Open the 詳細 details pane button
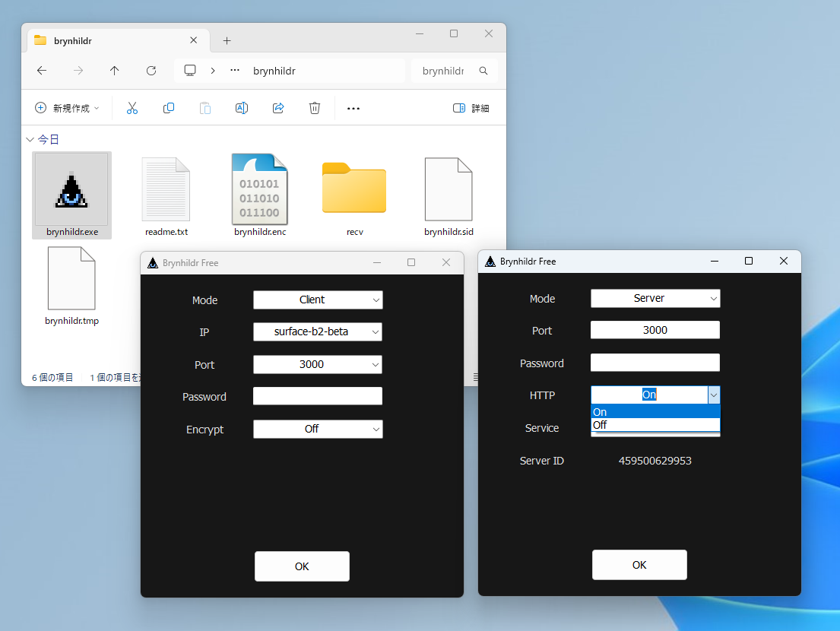This screenshot has height=631, width=840. coord(471,108)
